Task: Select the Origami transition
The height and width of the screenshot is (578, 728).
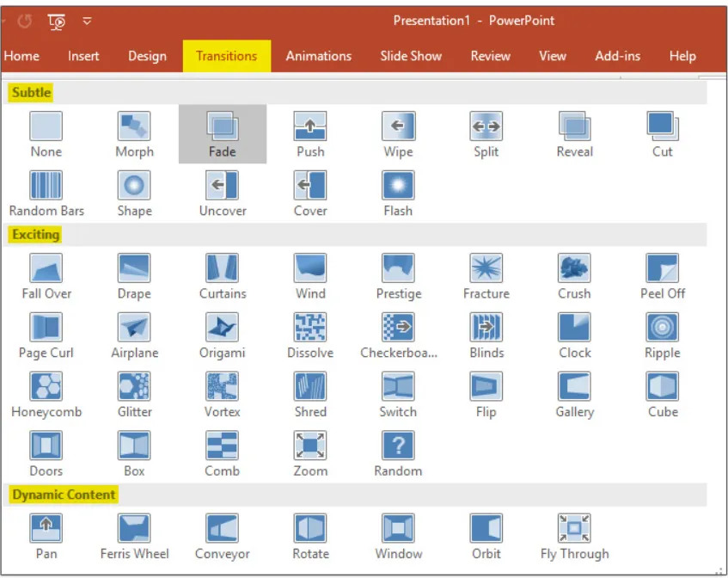Action: point(223,329)
